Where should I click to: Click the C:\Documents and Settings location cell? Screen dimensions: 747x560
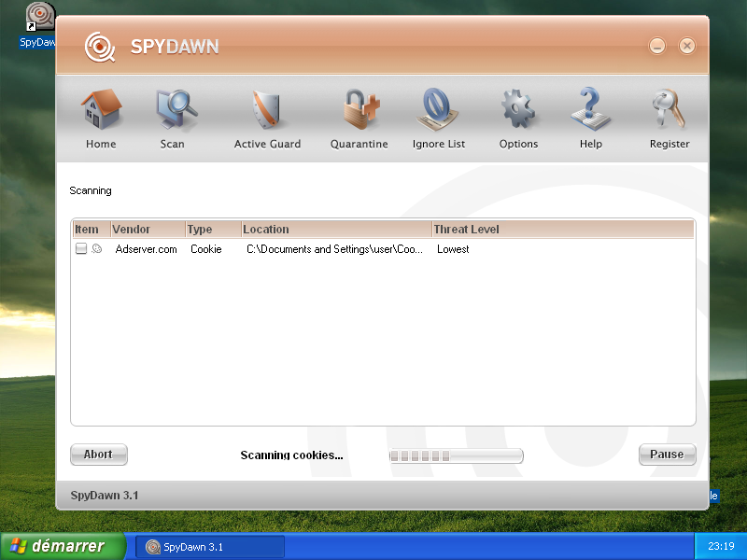tap(334, 249)
